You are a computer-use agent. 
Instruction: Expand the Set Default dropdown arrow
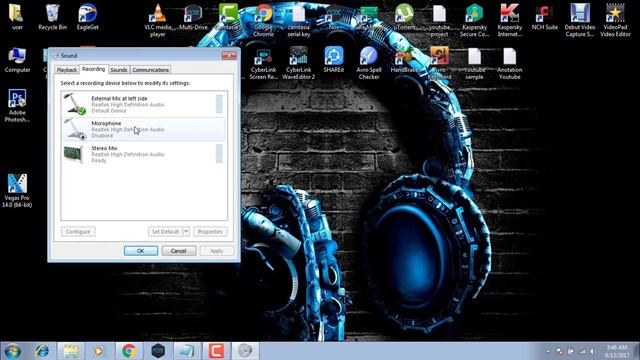[186, 231]
